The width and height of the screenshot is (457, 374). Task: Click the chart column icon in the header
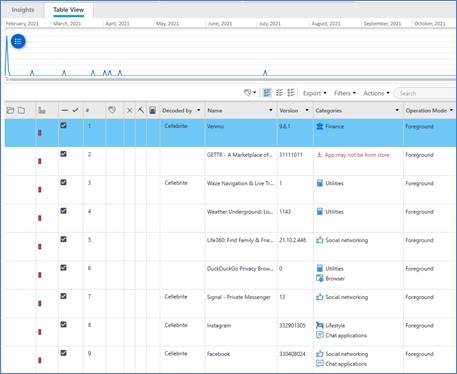(42, 110)
